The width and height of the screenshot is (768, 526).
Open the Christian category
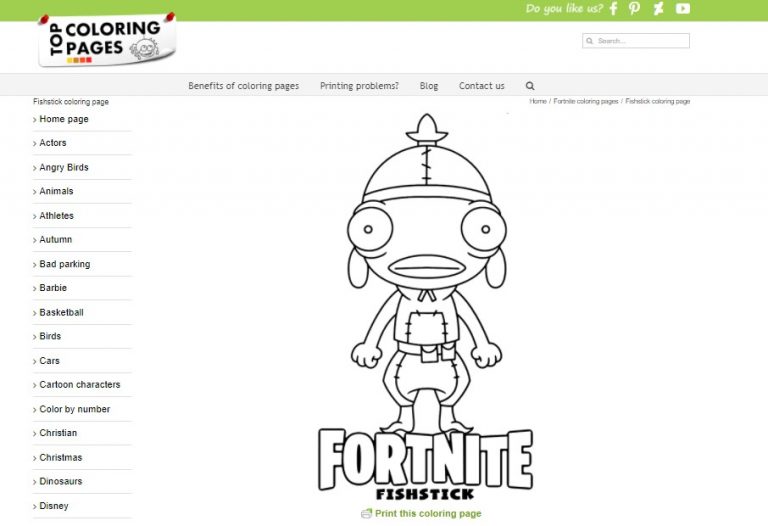click(58, 433)
